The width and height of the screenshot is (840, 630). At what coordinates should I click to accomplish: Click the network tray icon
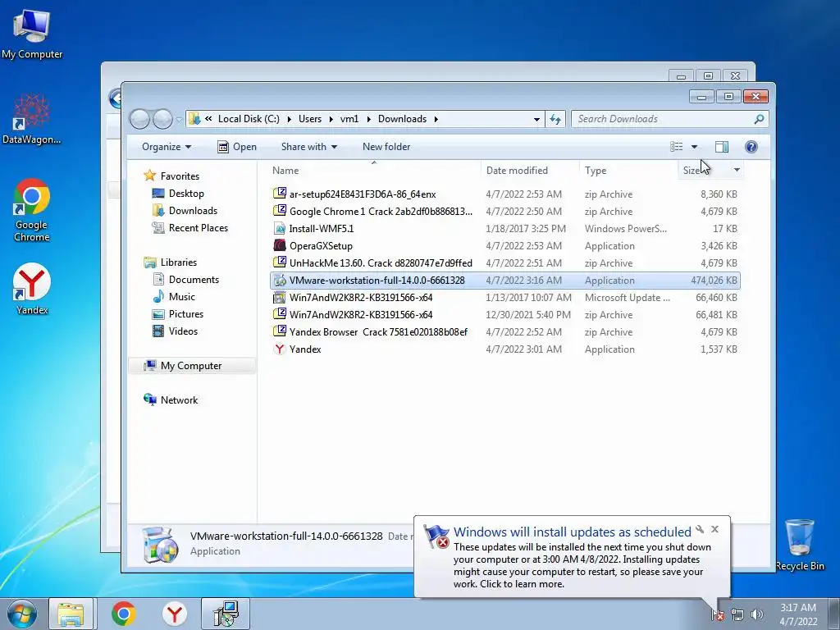(737, 614)
